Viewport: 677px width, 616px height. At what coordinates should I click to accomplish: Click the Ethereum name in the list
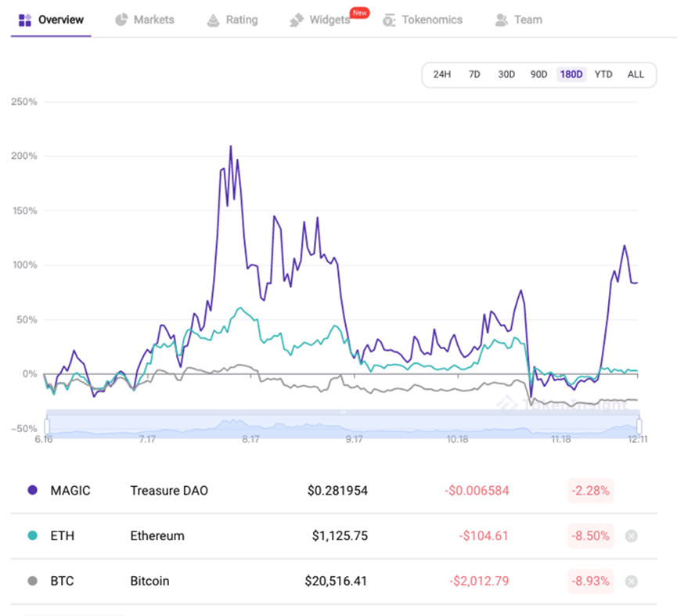(157, 536)
